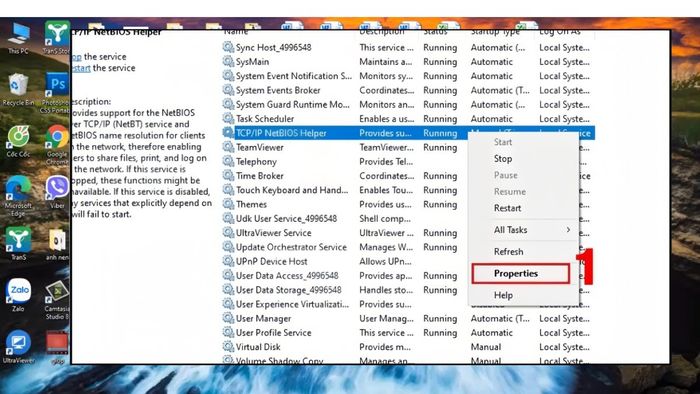The image size is (700, 394).
Task: Click gear icon beside UPnP Device Host
Action: [228, 261]
